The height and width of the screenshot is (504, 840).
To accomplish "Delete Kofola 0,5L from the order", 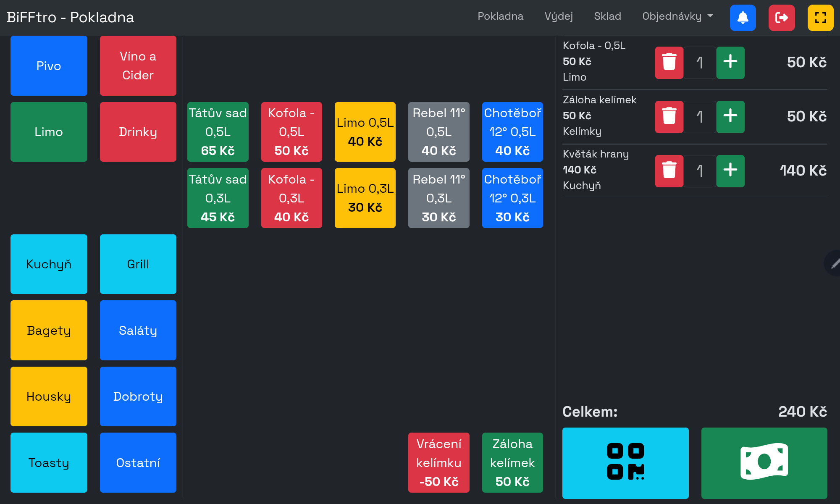I will [x=669, y=63].
